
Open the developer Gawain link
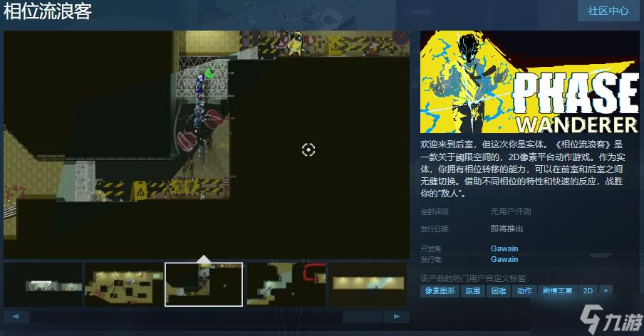pyautogui.click(x=504, y=248)
